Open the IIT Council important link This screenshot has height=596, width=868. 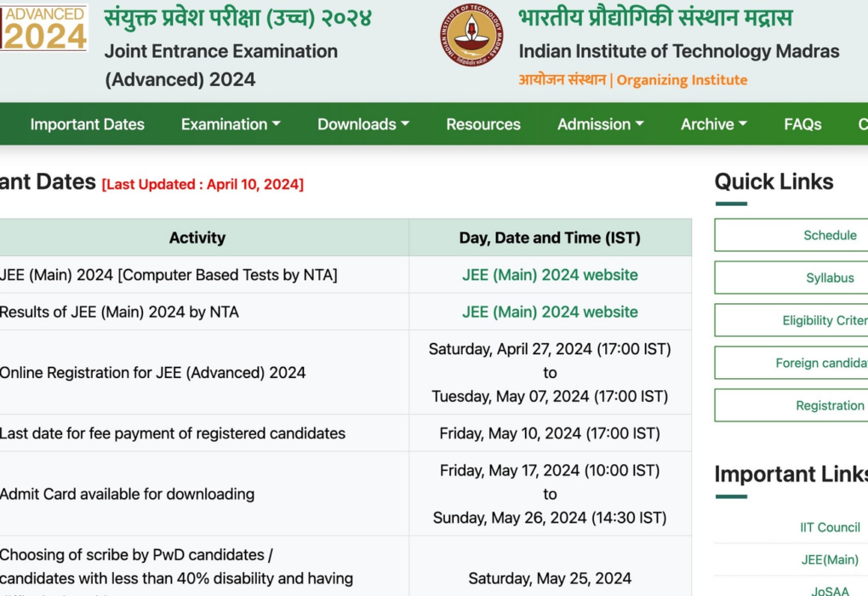(829, 528)
